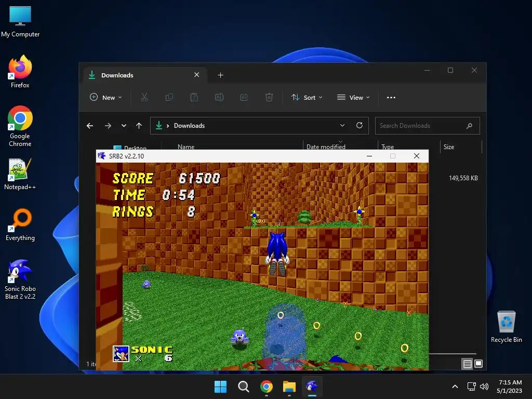Click the Cut icon in Explorer toolbar
The width and height of the screenshot is (532, 399).
coord(144,97)
